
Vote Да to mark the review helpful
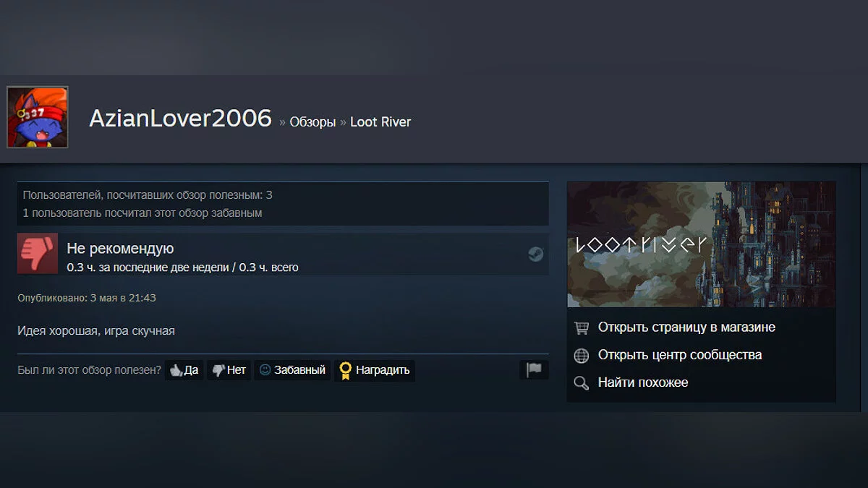point(184,370)
